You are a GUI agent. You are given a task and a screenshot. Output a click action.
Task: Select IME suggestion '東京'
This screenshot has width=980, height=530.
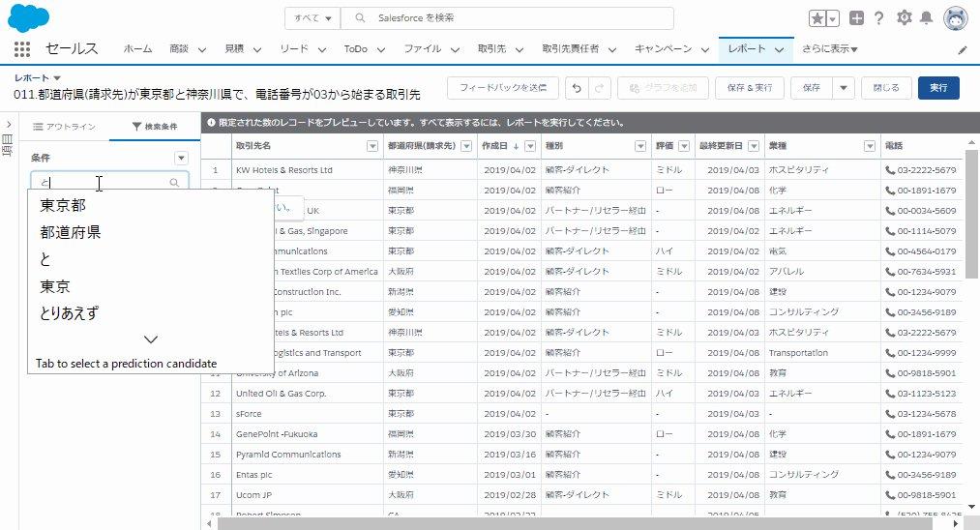point(55,286)
